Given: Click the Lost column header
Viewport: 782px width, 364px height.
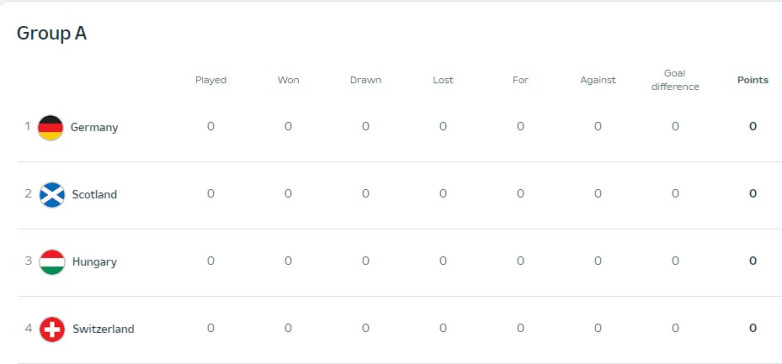Looking at the screenshot, I should (443, 80).
